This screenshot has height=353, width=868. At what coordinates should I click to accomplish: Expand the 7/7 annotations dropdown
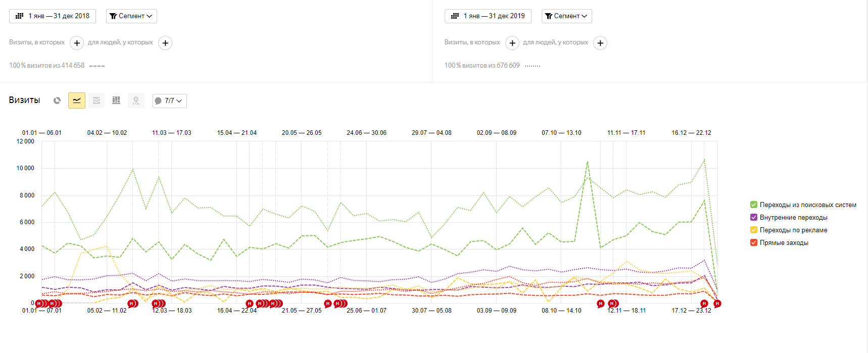pyautogui.click(x=170, y=101)
